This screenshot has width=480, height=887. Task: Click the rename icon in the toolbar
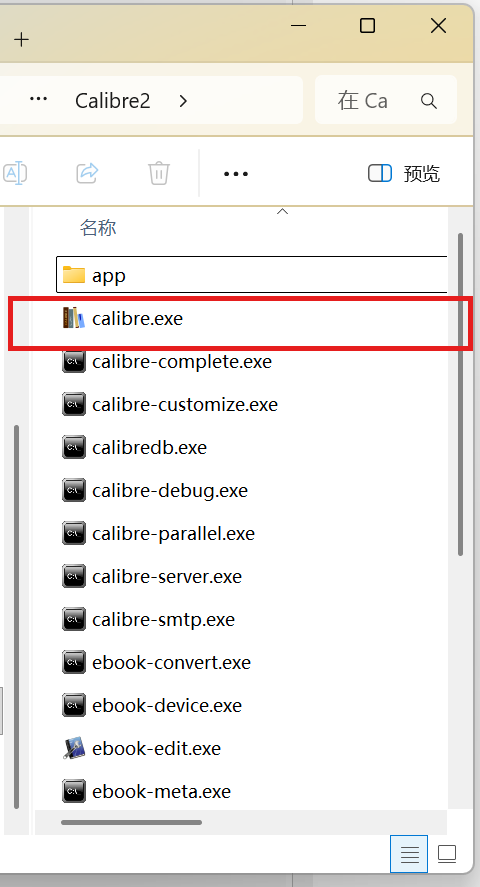tap(15, 173)
